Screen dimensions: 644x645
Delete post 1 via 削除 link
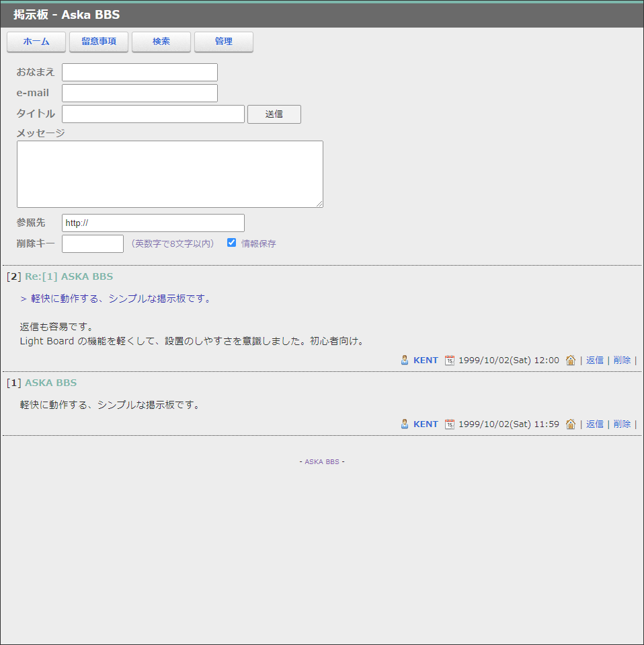click(x=622, y=424)
